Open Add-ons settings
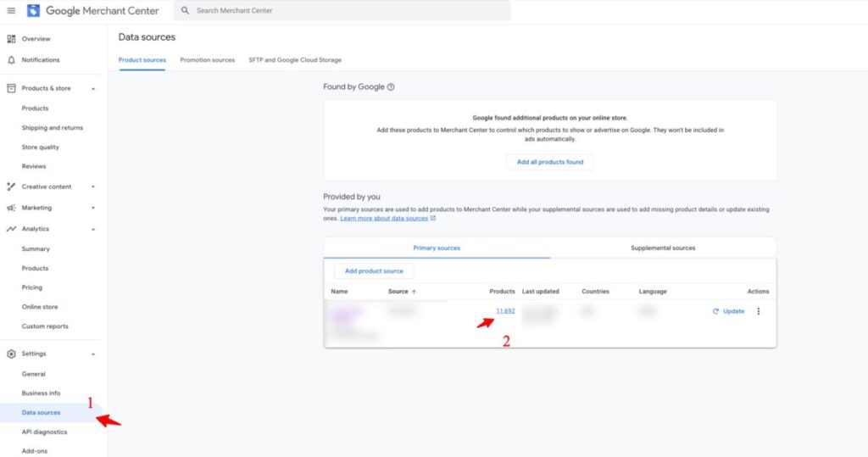The height and width of the screenshot is (457, 868). (x=34, y=451)
